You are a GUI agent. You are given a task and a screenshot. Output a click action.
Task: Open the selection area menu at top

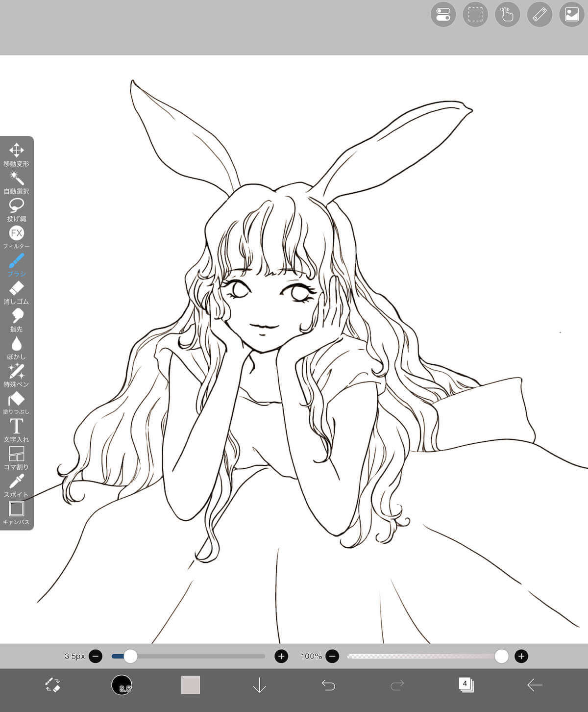(x=475, y=15)
